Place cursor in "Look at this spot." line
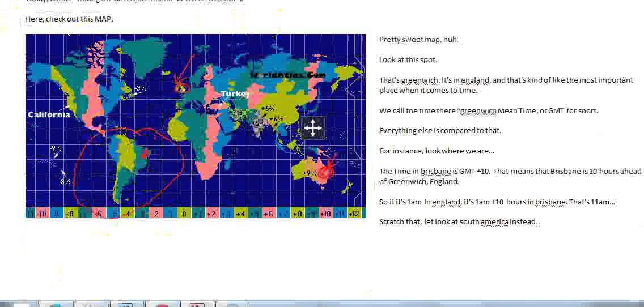 click(x=409, y=60)
